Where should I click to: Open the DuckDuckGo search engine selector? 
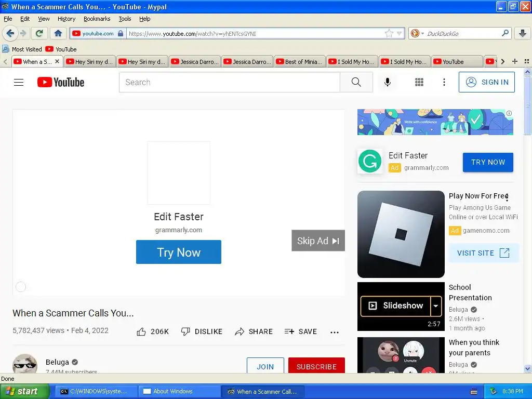417,33
